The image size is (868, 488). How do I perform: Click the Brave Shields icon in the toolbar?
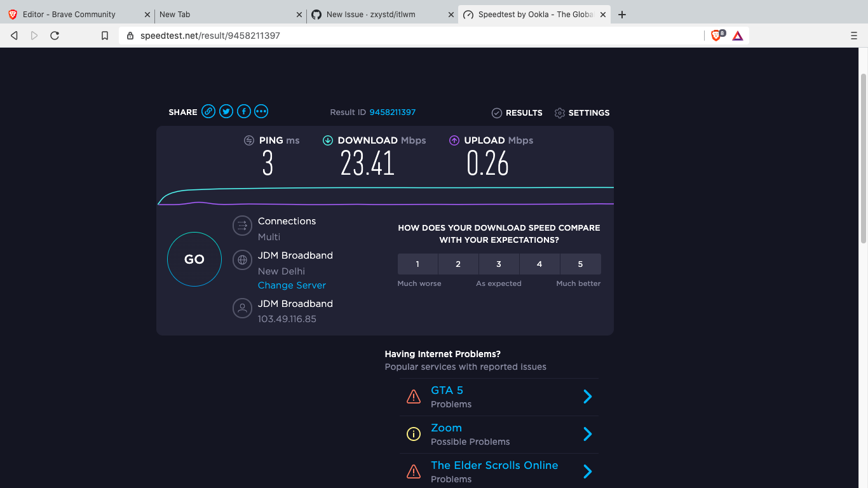click(717, 36)
